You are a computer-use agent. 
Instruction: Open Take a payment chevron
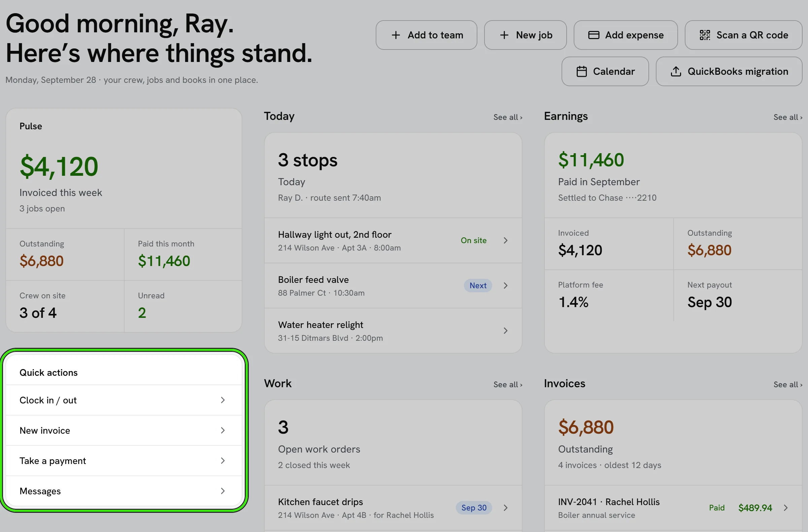(223, 460)
